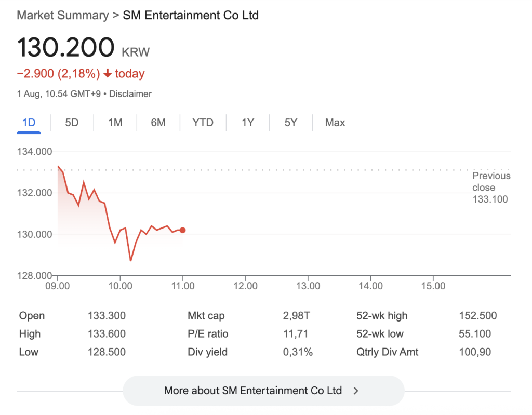Show the 6M price chart tab
The width and height of the screenshot is (532, 415).
tap(158, 123)
